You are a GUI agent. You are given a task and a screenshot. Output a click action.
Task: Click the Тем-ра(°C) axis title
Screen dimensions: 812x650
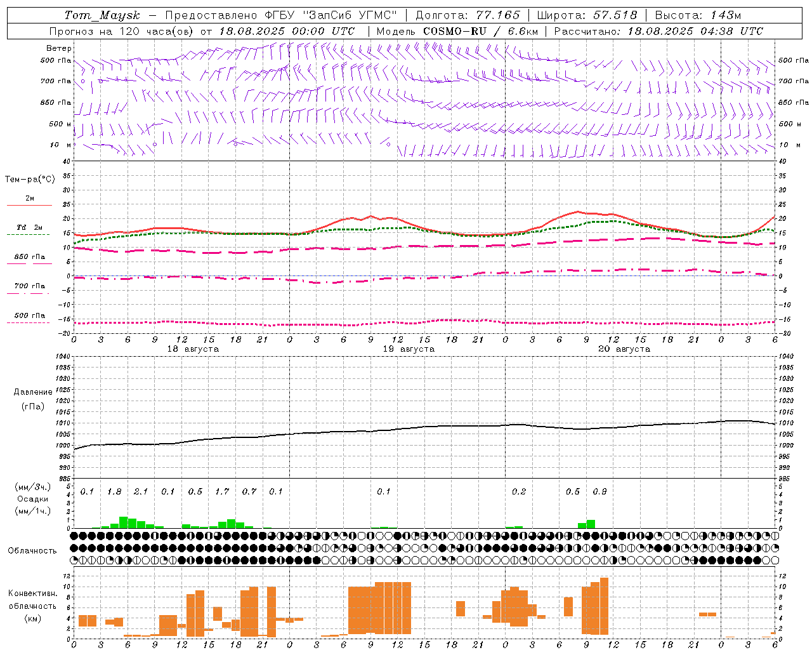click(30, 180)
